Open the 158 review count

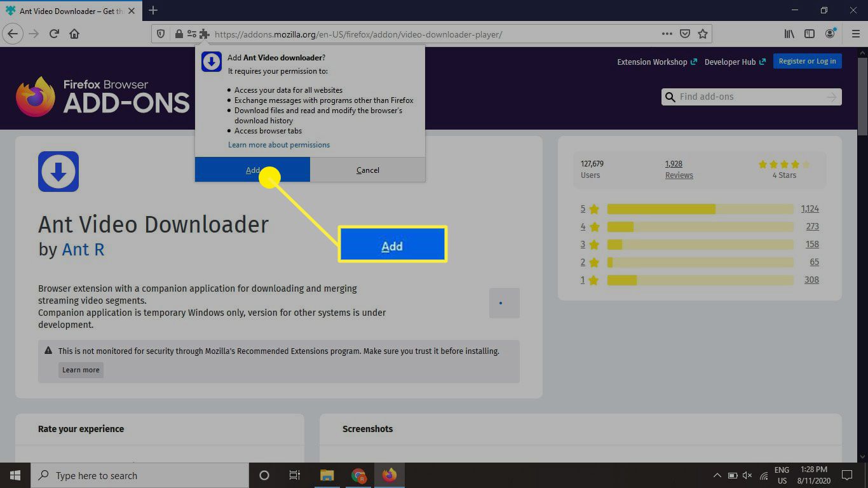coord(812,245)
